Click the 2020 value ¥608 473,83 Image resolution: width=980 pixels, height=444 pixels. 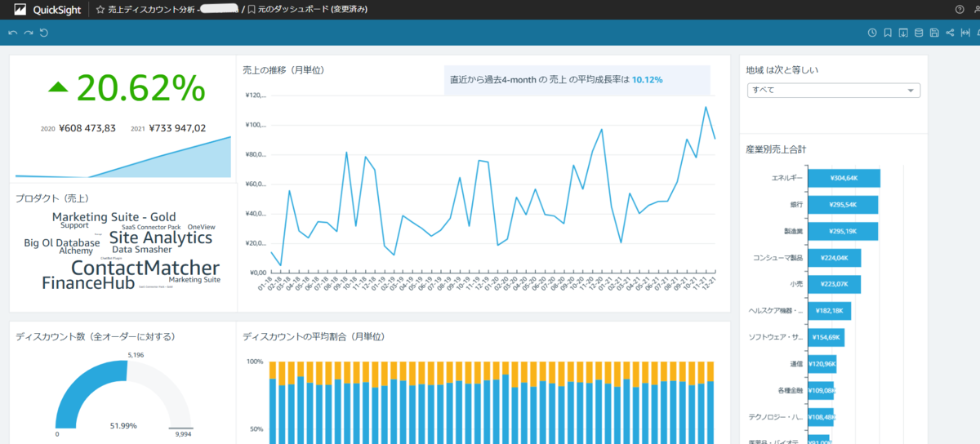[87, 128]
